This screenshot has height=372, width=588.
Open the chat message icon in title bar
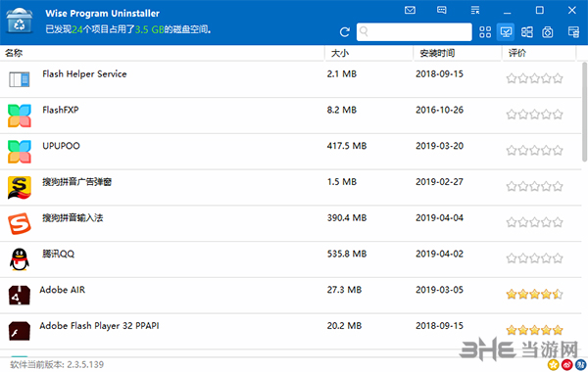442,10
